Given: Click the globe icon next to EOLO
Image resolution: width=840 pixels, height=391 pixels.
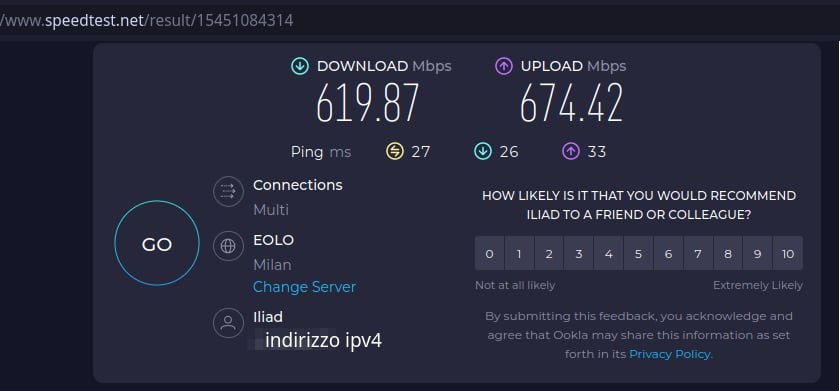Looking at the screenshot, I should click(228, 246).
